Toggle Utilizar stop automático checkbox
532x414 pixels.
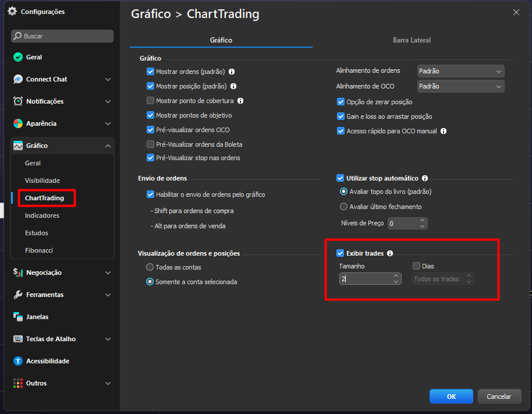click(340, 178)
